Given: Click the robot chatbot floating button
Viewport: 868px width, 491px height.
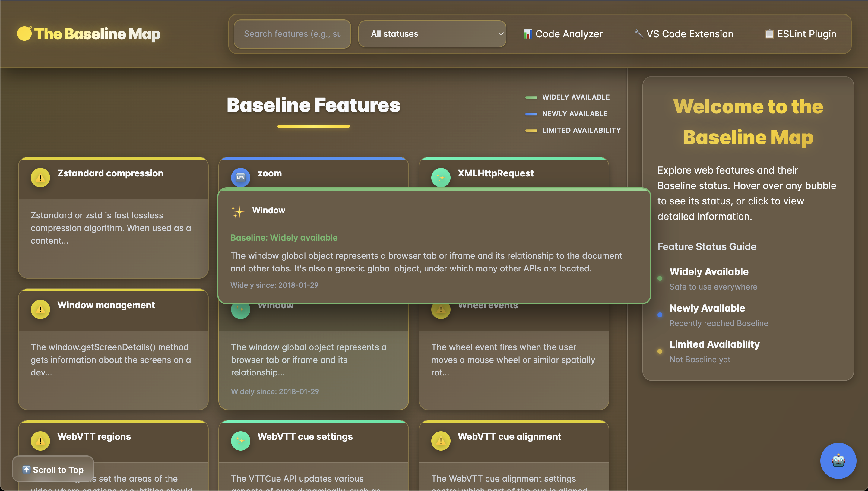Looking at the screenshot, I should [838, 461].
